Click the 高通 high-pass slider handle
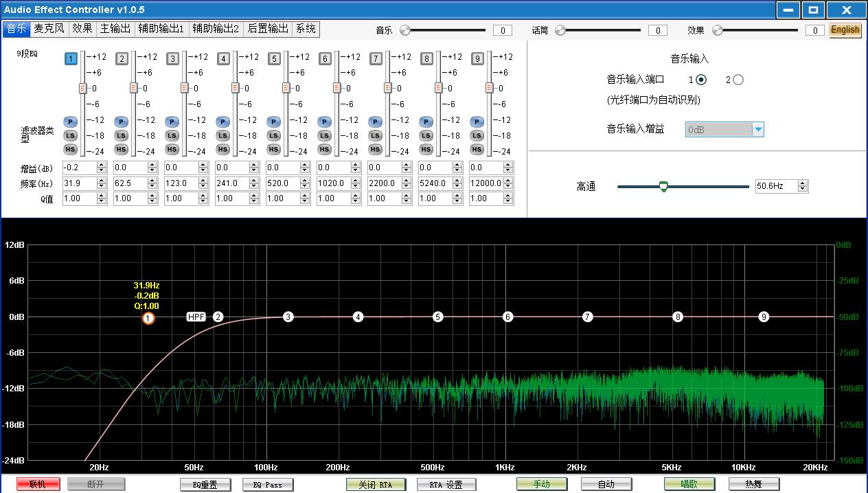This screenshot has height=493, width=868. pyautogui.click(x=663, y=186)
